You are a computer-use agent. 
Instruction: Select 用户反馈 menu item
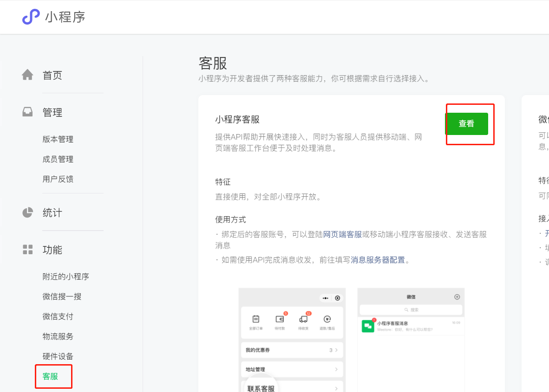click(x=58, y=179)
